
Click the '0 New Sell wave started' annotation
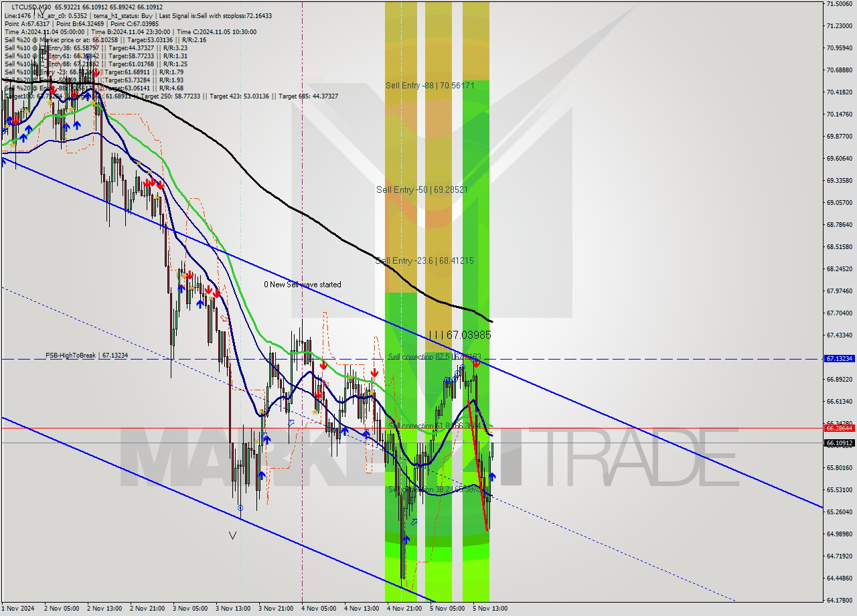pos(302,285)
